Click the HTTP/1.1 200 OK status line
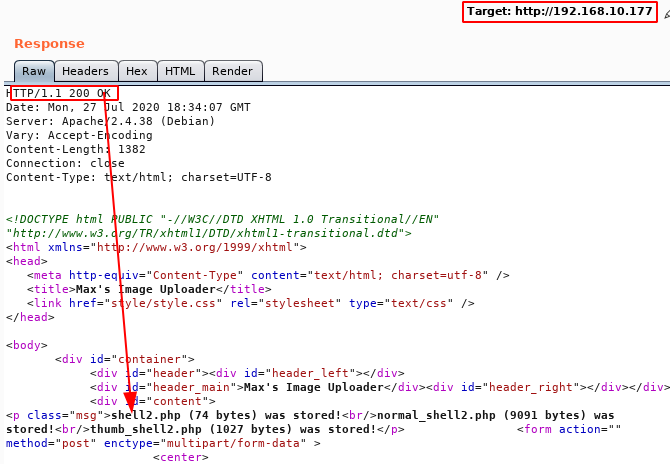This screenshot has width=670, height=464. coord(59,93)
